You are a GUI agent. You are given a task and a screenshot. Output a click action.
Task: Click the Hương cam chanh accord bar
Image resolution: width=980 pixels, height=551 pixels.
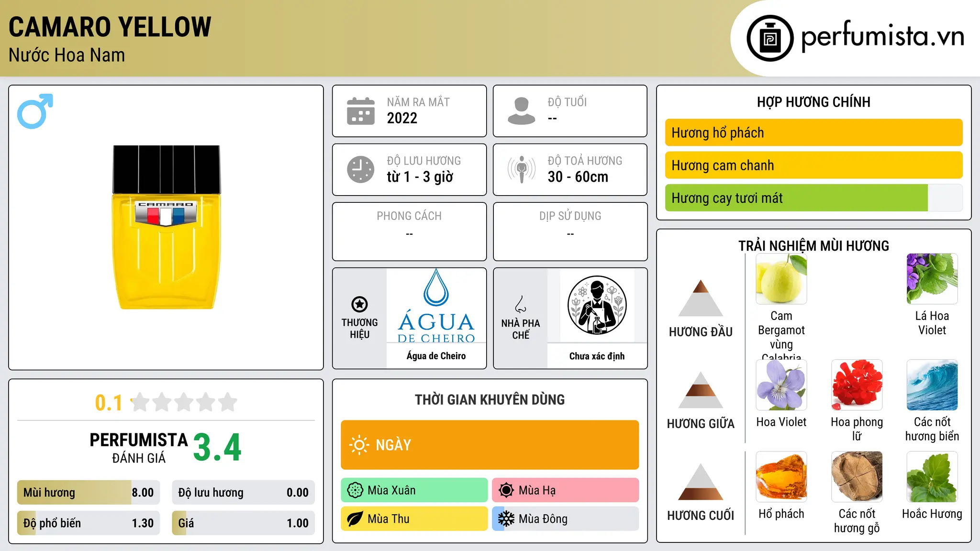[x=814, y=165]
